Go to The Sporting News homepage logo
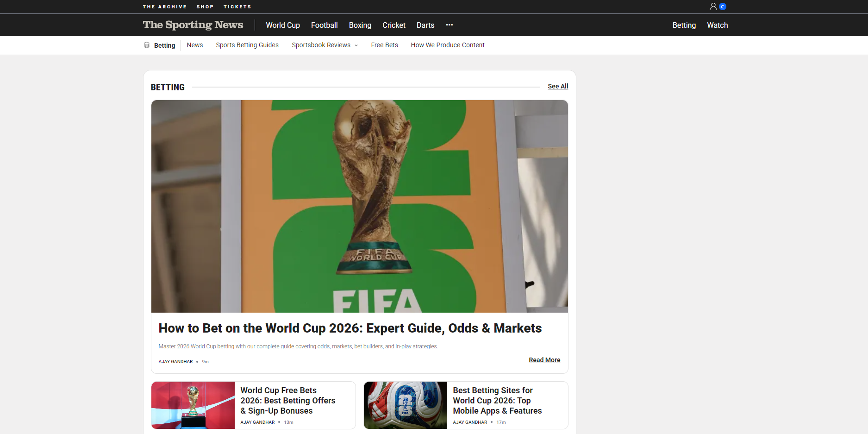The height and width of the screenshot is (434, 868). (x=193, y=25)
